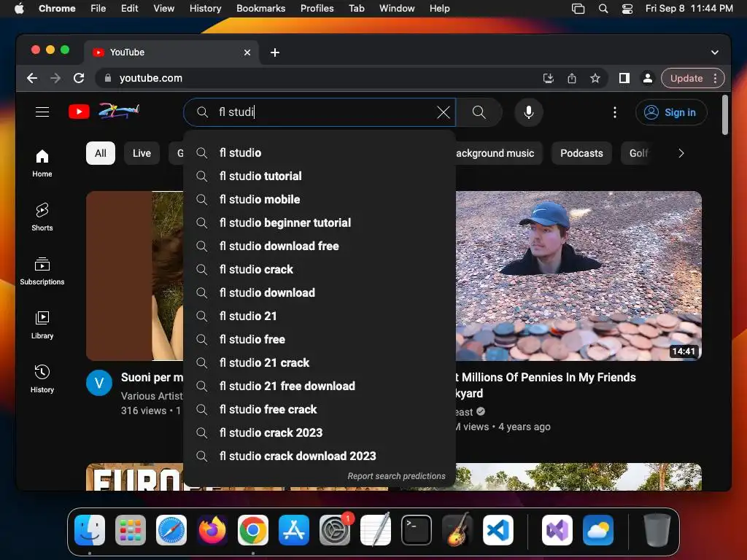Expand filter chips with right chevron
Image resolution: width=747 pixels, height=560 pixels.
681,153
